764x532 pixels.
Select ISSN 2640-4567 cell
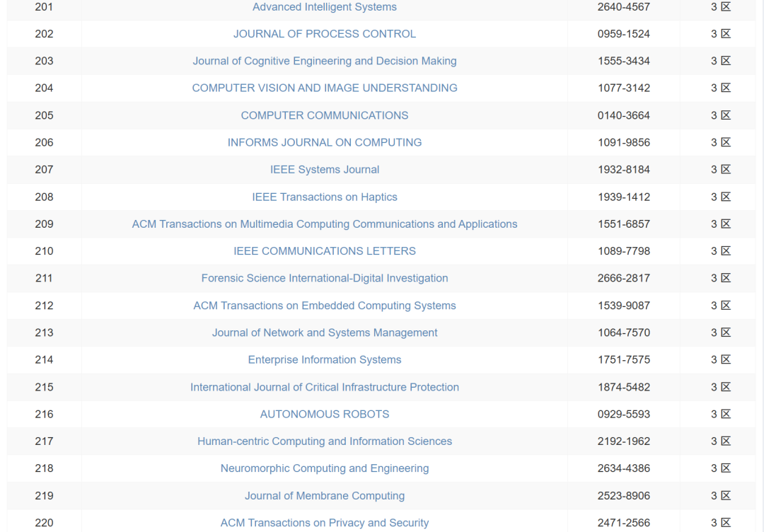(x=624, y=7)
